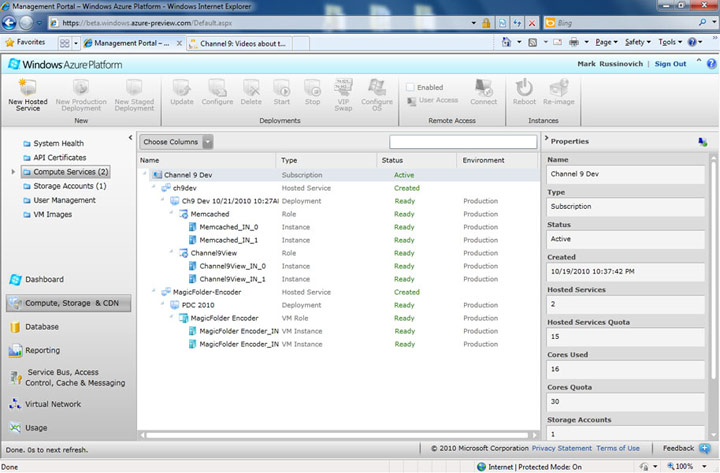This screenshot has width=720, height=473.
Task: Click the Delete deployment icon
Action: pyautogui.click(x=251, y=87)
